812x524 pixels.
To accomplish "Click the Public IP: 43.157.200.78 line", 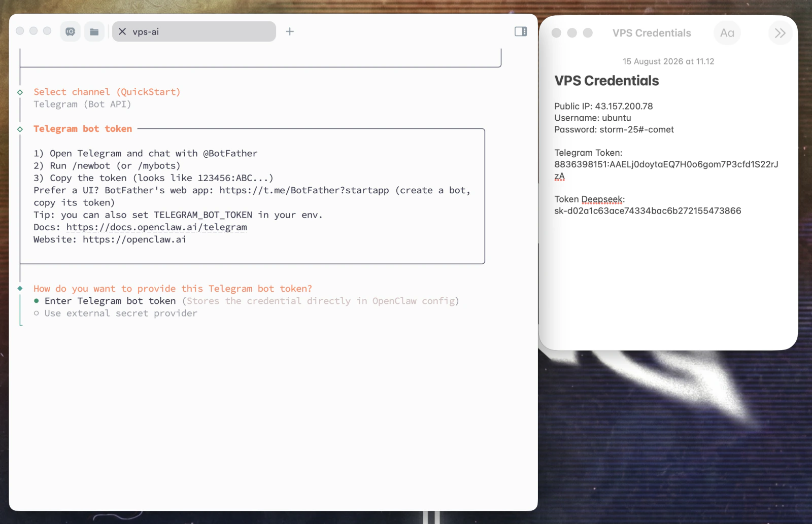I will 603,106.
